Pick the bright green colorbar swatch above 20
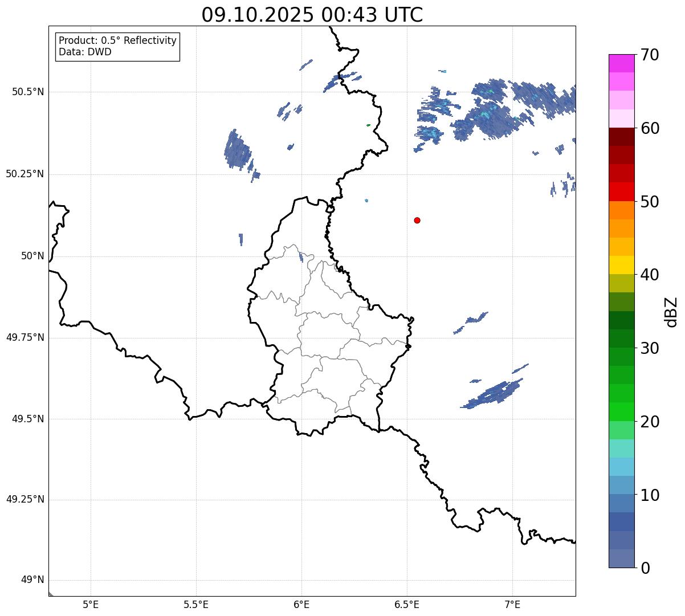The image size is (685, 616). click(x=621, y=412)
